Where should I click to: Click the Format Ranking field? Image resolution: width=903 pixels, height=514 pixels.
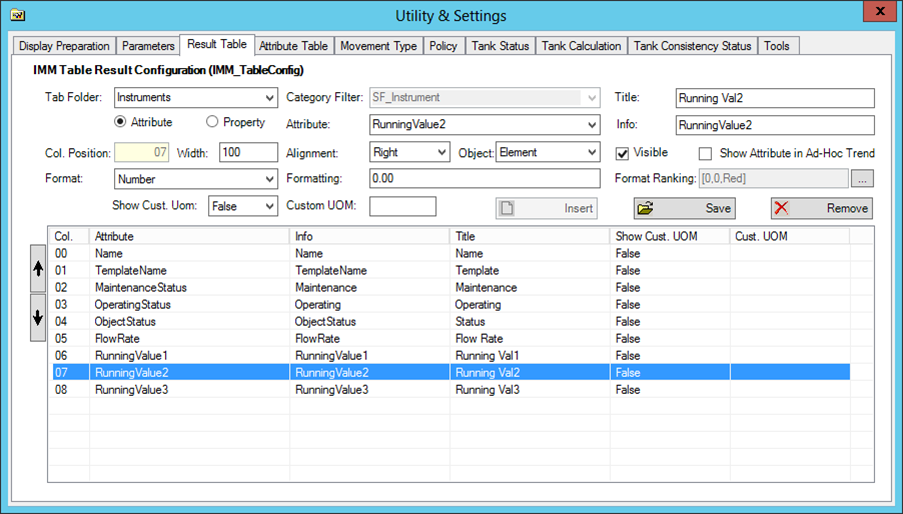[x=773, y=178]
